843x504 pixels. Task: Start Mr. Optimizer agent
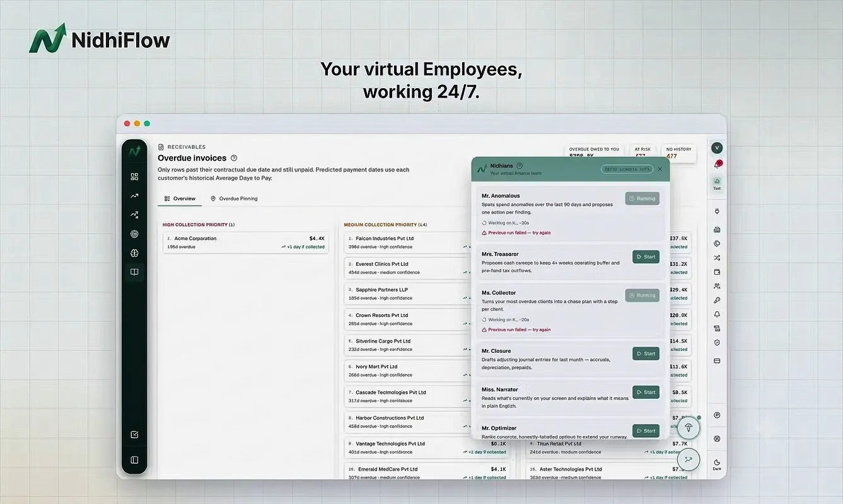pyautogui.click(x=646, y=431)
